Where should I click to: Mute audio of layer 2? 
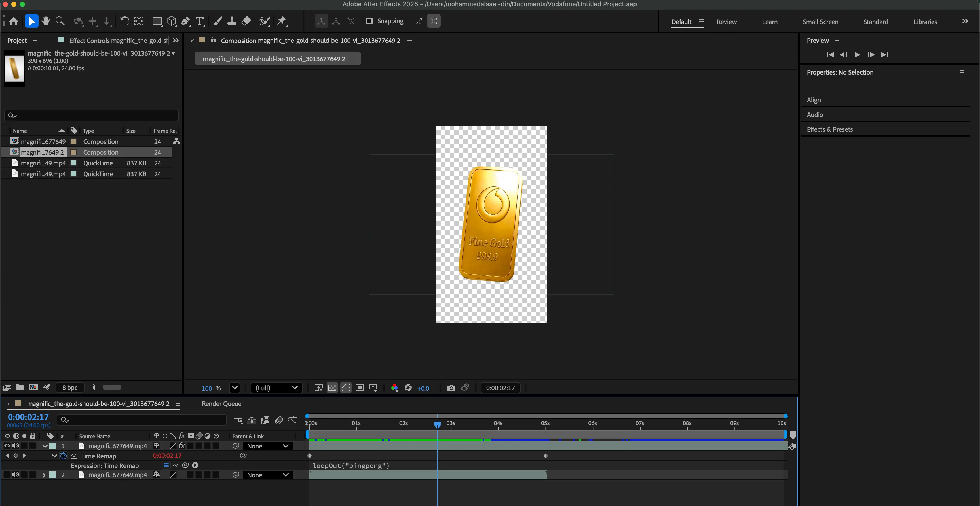click(16, 475)
